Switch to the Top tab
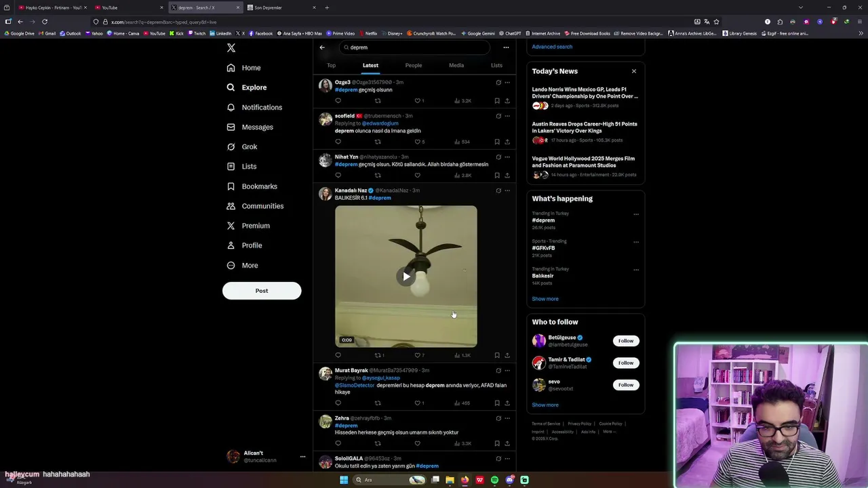 click(331, 65)
